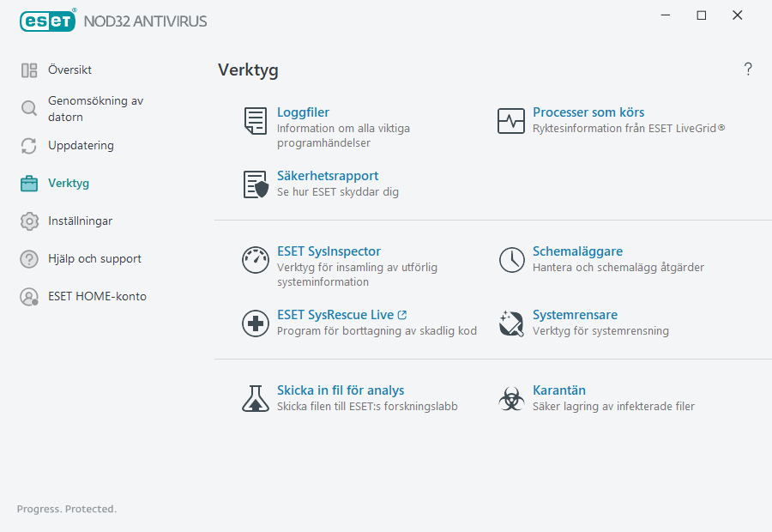Click the Schemaläggare clock icon
The image size is (772, 532).
click(x=511, y=259)
